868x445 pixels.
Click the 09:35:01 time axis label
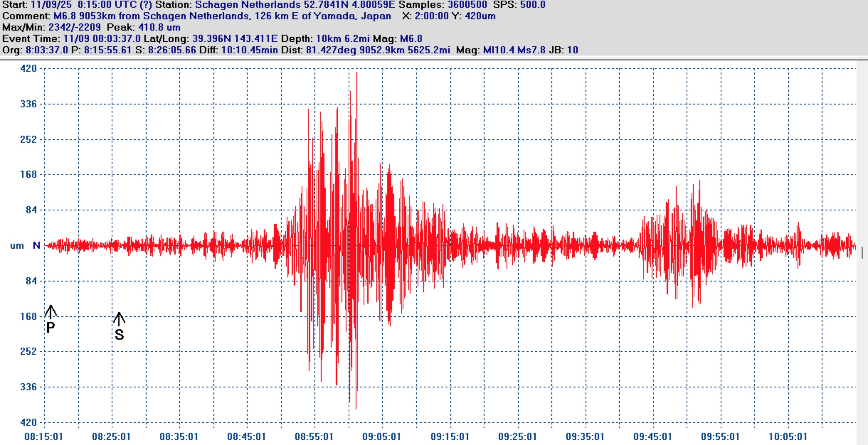(585, 436)
